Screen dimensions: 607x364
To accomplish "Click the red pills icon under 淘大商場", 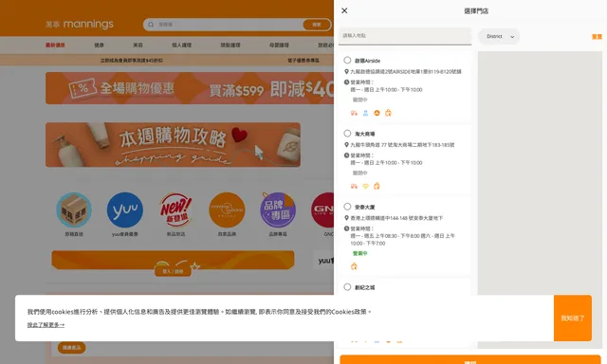I will (354, 186).
